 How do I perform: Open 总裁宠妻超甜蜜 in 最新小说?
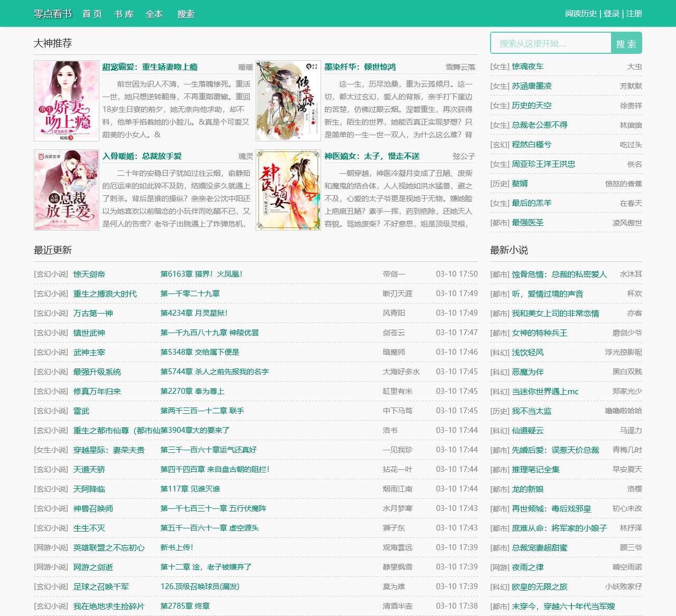[540, 548]
